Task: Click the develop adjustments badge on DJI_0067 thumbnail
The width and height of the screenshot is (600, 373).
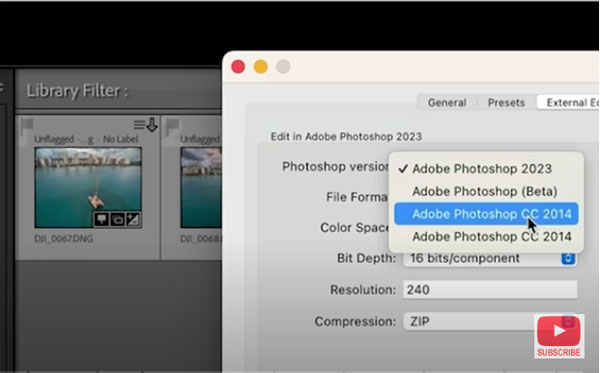Action: click(133, 219)
